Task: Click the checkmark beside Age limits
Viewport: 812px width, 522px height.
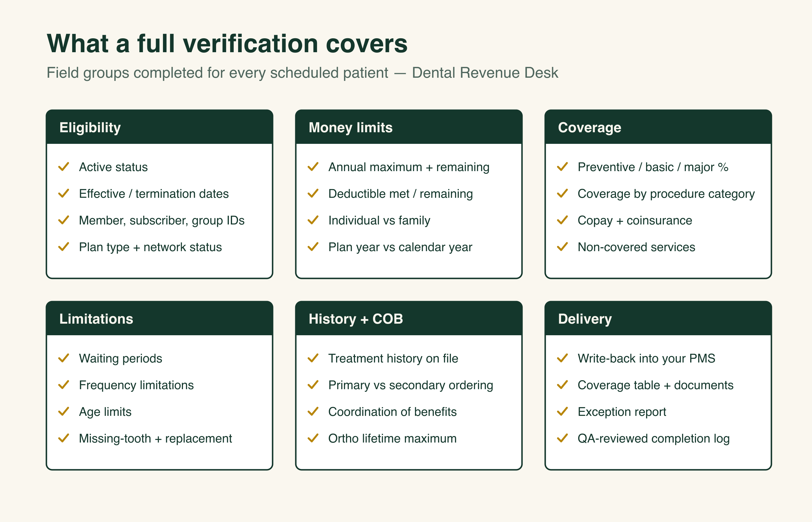Action: click(64, 412)
